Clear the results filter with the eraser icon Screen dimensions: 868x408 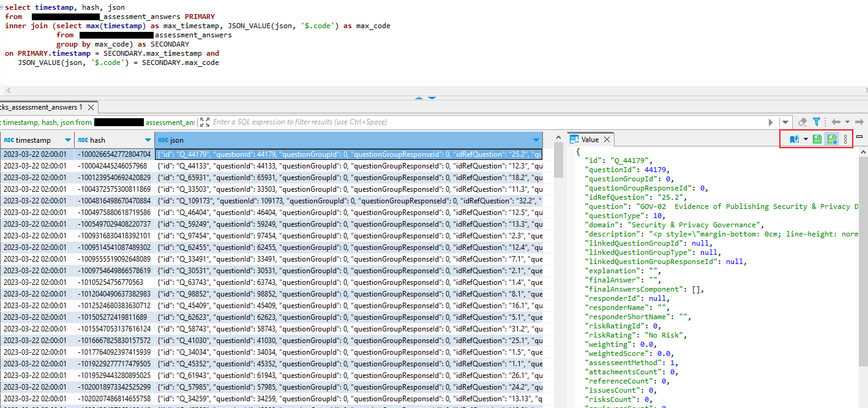click(x=803, y=121)
